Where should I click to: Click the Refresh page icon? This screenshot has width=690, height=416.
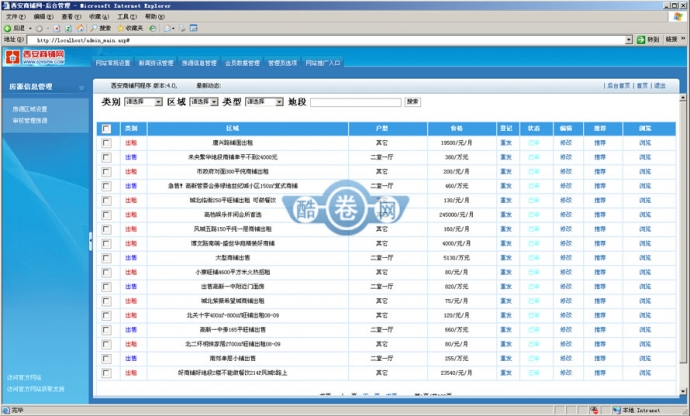(68, 29)
